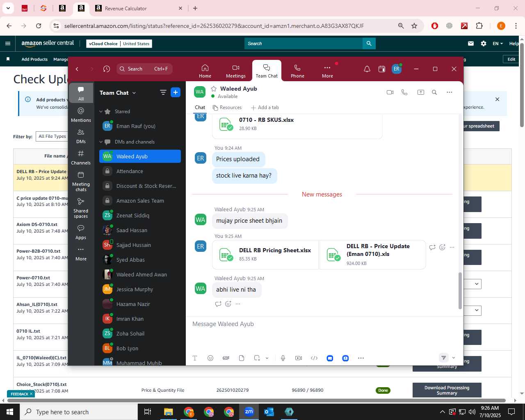
Task: Click Download Processing Summary for Choice_Stock(0710).txt
Action: (447, 390)
